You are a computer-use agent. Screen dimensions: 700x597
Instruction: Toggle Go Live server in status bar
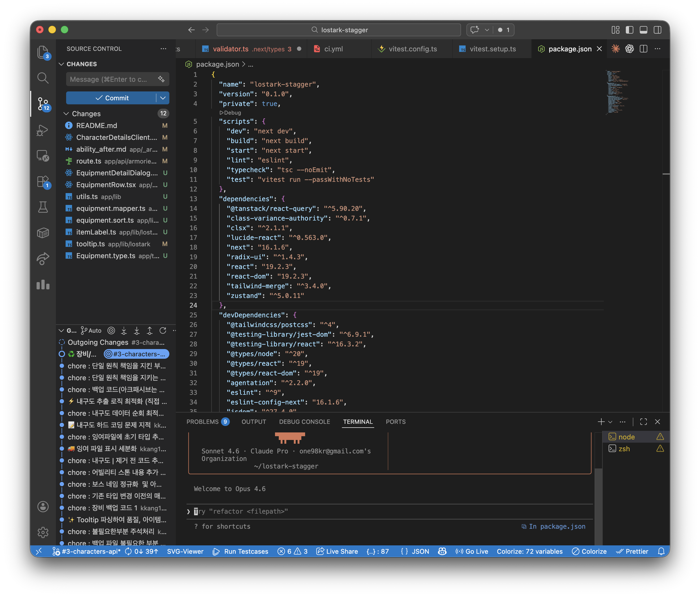tap(472, 551)
